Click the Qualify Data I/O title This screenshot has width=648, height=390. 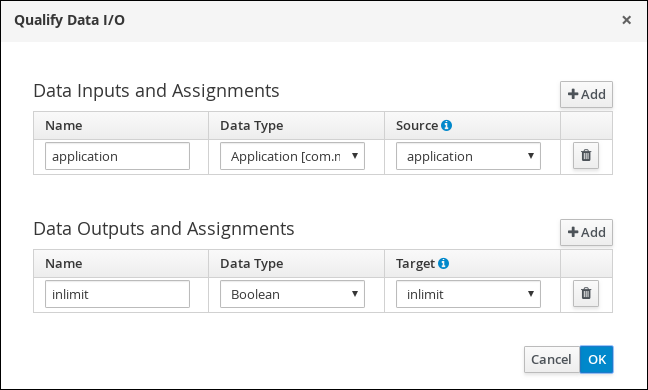coord(69,20)
